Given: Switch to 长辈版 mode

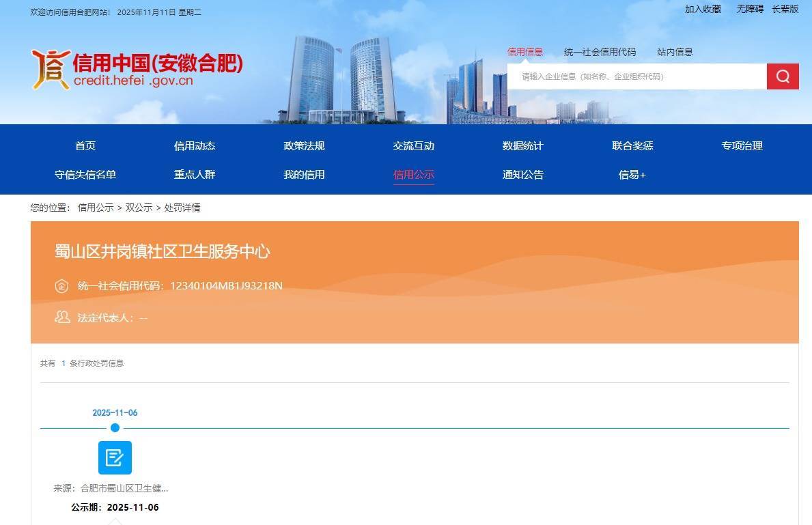Looking at the screenshot, I should [x=786, y=9].
